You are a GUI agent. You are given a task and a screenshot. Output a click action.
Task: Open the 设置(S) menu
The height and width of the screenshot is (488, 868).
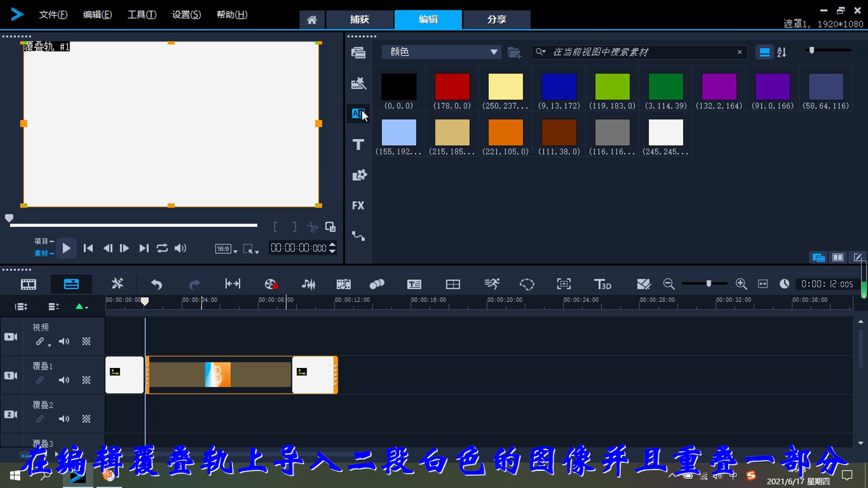[x=186, y=14]
